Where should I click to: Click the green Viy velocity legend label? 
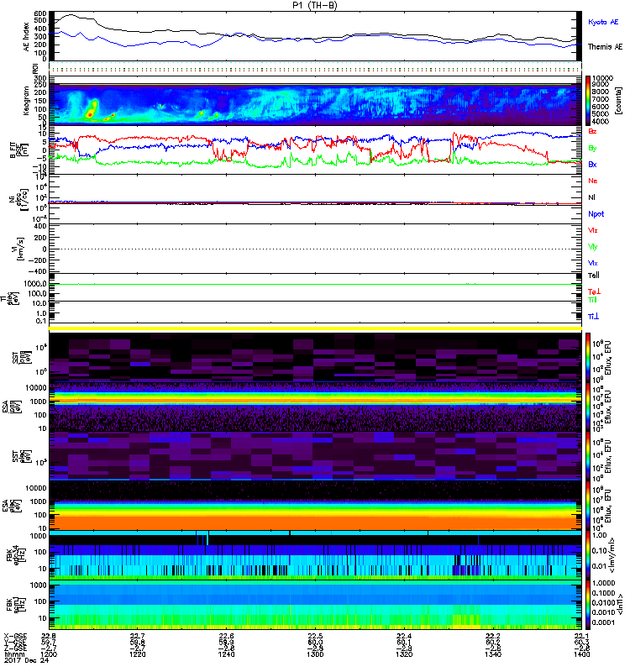pos(593,246)
